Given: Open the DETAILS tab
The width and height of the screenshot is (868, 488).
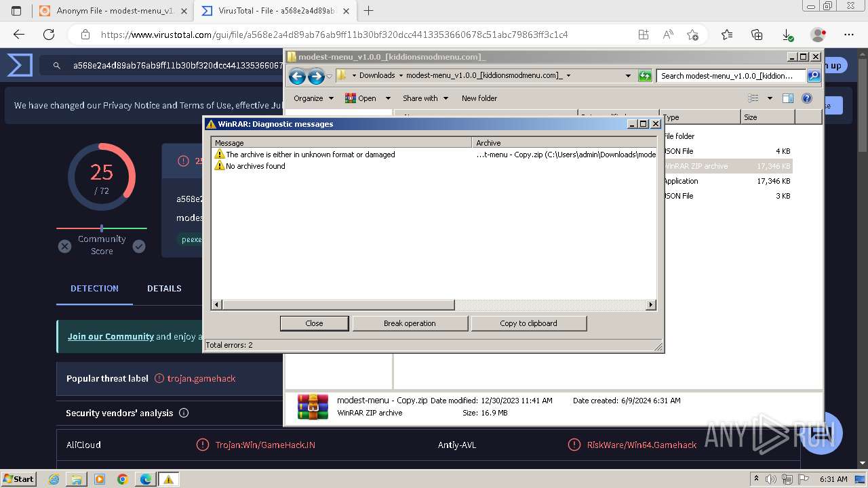Looking at the screenshot, I should point(164,289).
